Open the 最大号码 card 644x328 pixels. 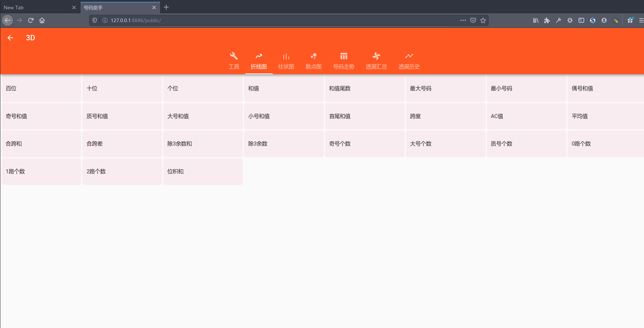click(x=445, y=88)
